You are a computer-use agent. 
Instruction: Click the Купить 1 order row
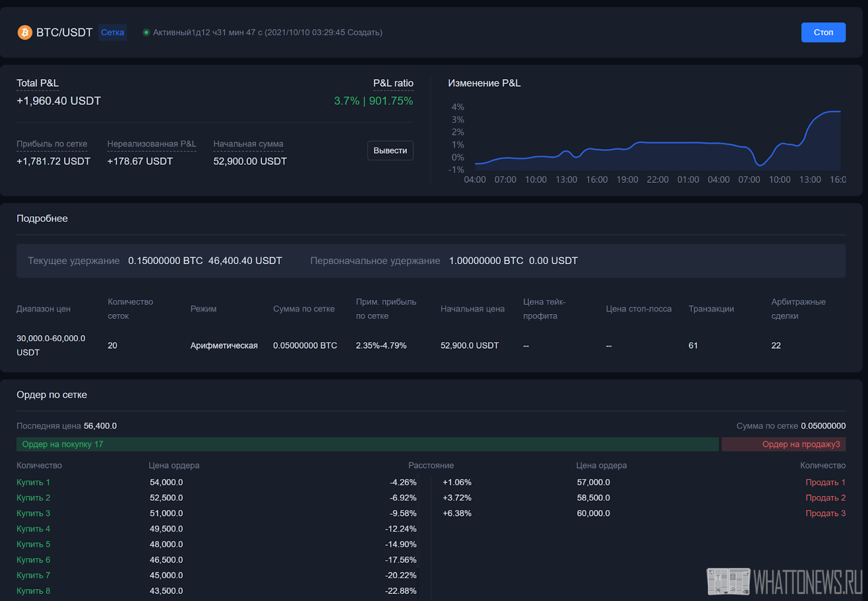point(216,482)
